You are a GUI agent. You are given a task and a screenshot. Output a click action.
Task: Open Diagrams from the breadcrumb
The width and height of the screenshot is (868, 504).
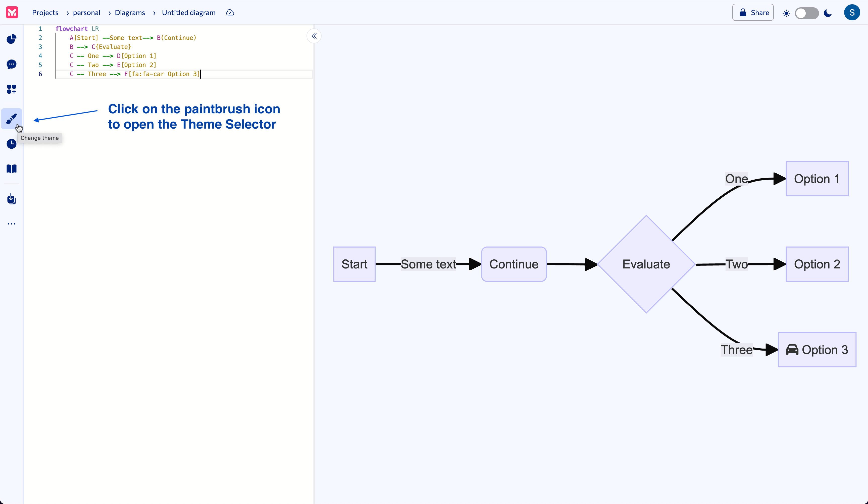point(130,12)
